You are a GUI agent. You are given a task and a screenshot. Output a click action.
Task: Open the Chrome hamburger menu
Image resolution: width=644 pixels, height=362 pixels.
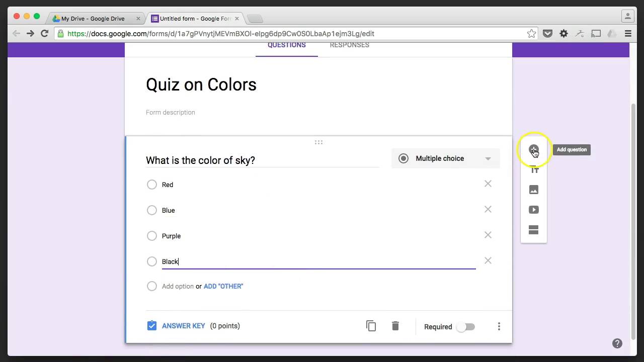coord(628,34)
